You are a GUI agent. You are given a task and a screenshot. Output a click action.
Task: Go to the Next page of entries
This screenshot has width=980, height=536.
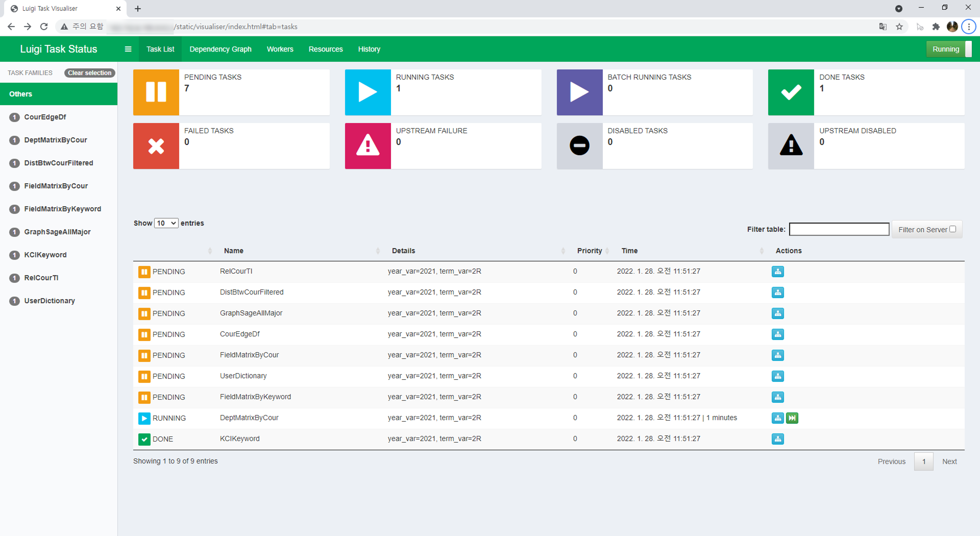[x=949, y=461]
